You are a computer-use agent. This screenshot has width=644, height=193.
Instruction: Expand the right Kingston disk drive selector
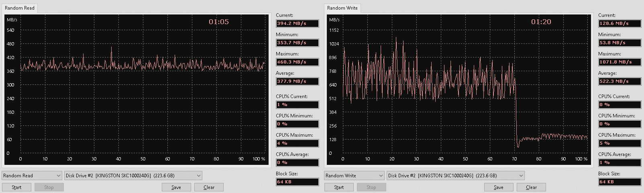456,176
